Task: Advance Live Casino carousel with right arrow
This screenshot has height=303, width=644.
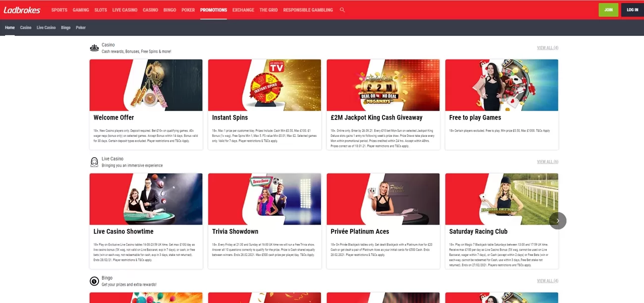Action: 558,221
